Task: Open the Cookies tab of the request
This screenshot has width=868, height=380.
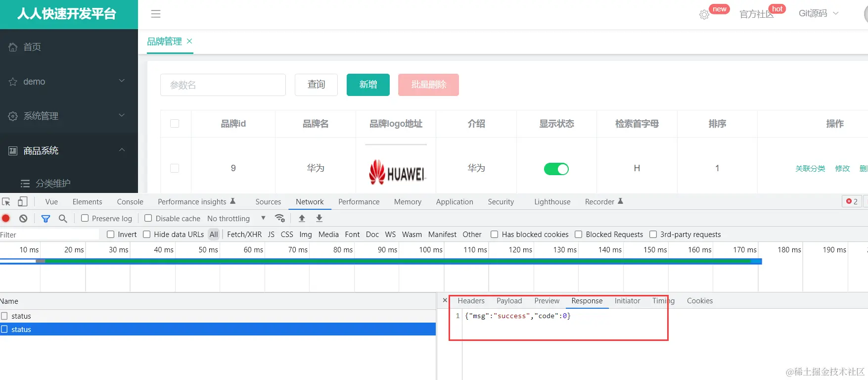Action: (x=700, y=301)
